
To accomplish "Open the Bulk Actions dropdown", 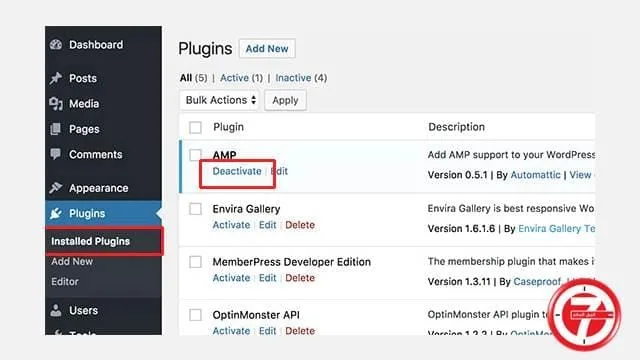I will tap(219, 100).
